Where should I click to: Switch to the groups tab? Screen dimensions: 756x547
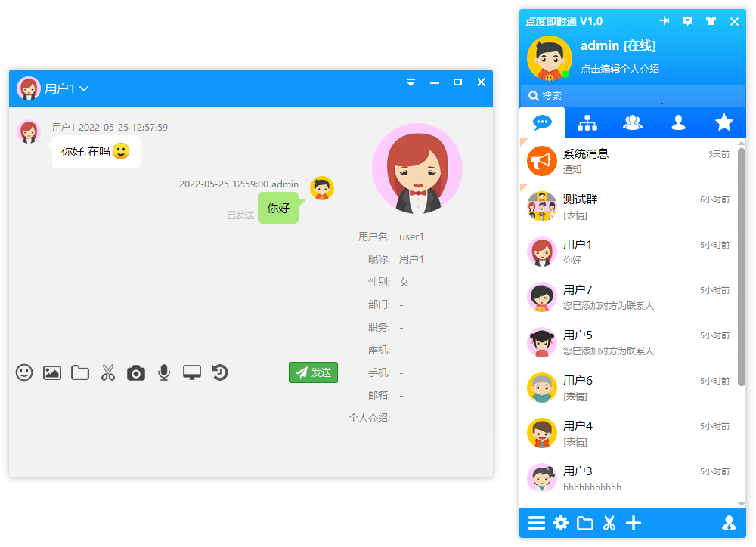coord(633,122)
